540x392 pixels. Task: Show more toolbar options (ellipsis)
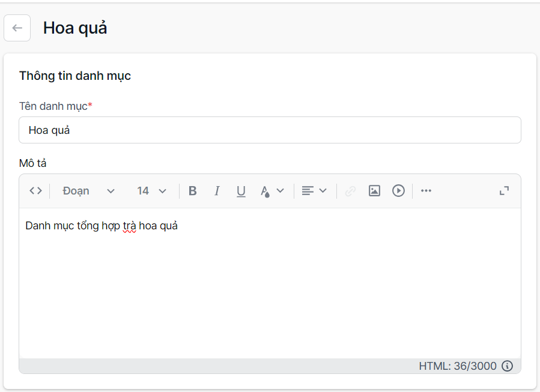coord(426,191)
